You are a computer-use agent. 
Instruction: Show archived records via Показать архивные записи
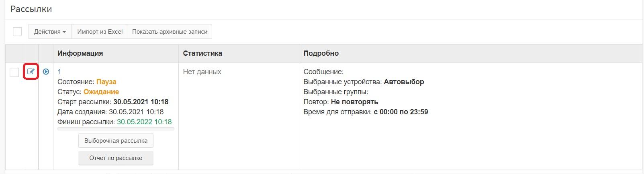pyautogui.click(x=170, y=32)
